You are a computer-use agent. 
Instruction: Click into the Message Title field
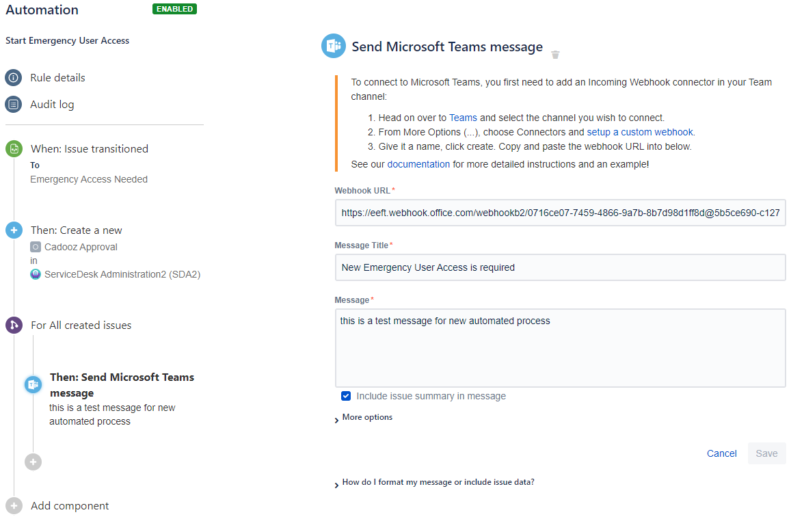(x=561, y=267)
